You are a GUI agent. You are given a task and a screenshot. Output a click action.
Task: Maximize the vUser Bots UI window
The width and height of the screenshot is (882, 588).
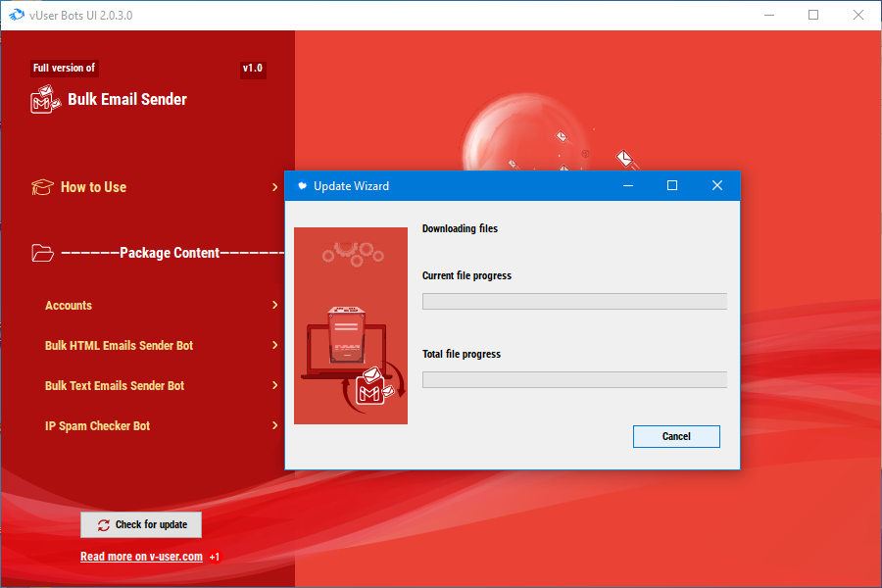pyautogui.click(x=813, y=16)
